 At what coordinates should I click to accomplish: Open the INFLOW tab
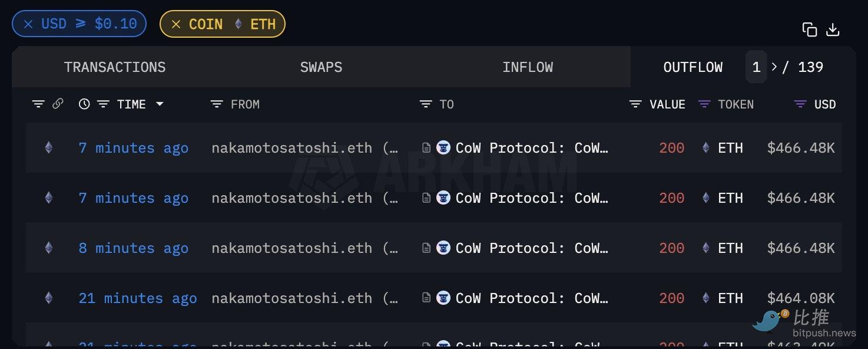point(528,67)
